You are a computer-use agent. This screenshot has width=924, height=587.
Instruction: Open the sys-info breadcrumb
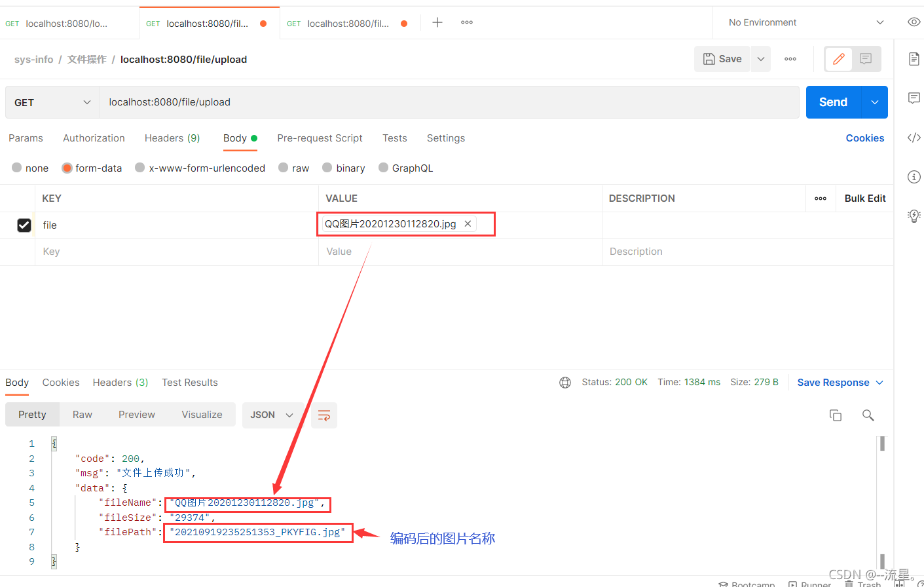(34, 60)
